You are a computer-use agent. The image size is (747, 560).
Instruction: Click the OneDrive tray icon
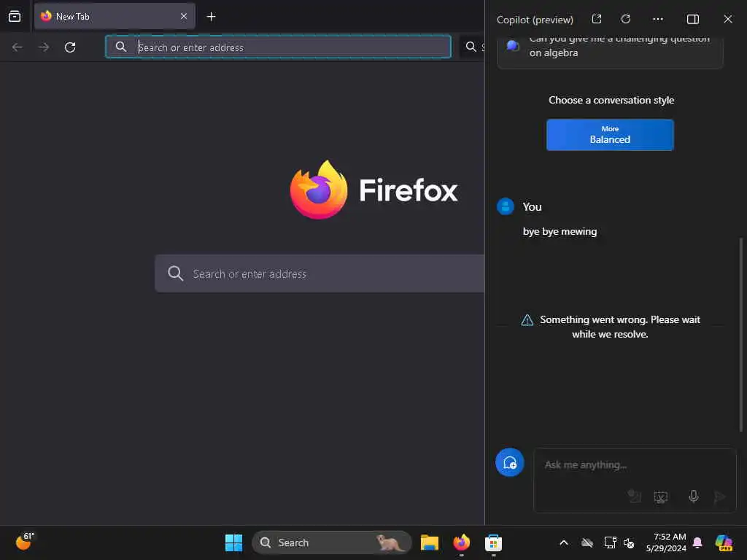point(587,542)
